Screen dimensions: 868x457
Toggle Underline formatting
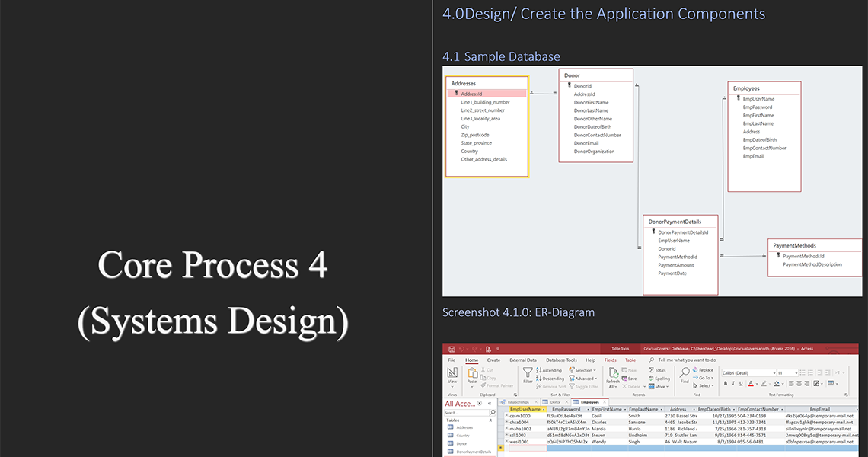tap(741, 383)
